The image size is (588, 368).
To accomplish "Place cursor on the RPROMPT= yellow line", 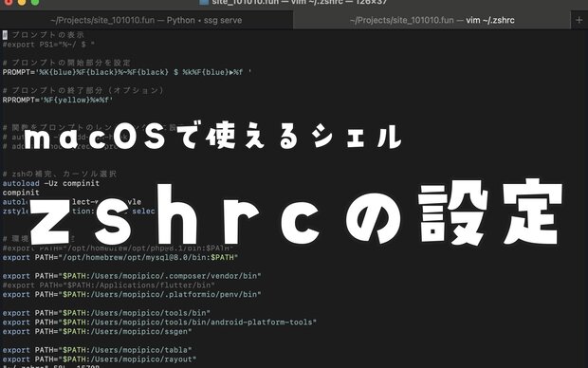I will [x=58, y=100].
